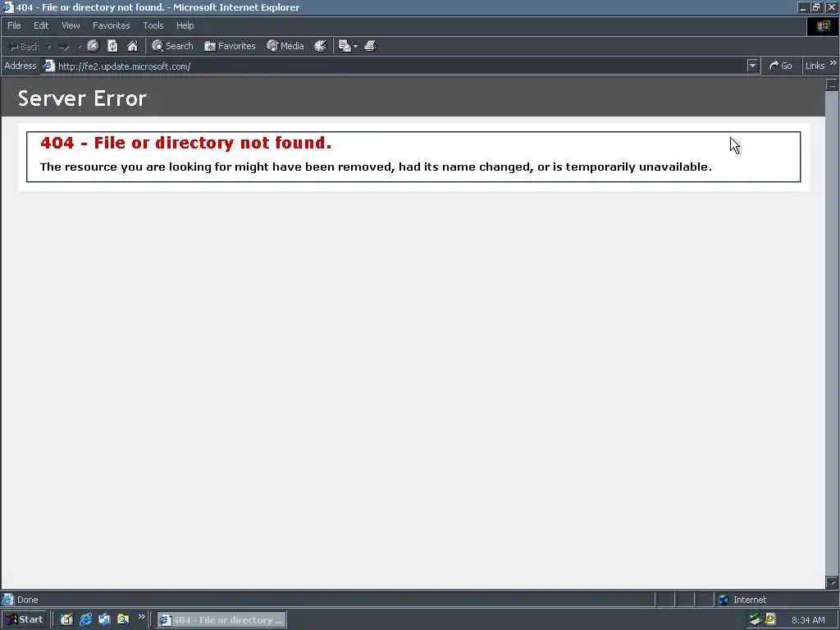Viewport: 840px width, 630px height.
Task: Go to the home page via Home icon
Action: pos(132,46)
